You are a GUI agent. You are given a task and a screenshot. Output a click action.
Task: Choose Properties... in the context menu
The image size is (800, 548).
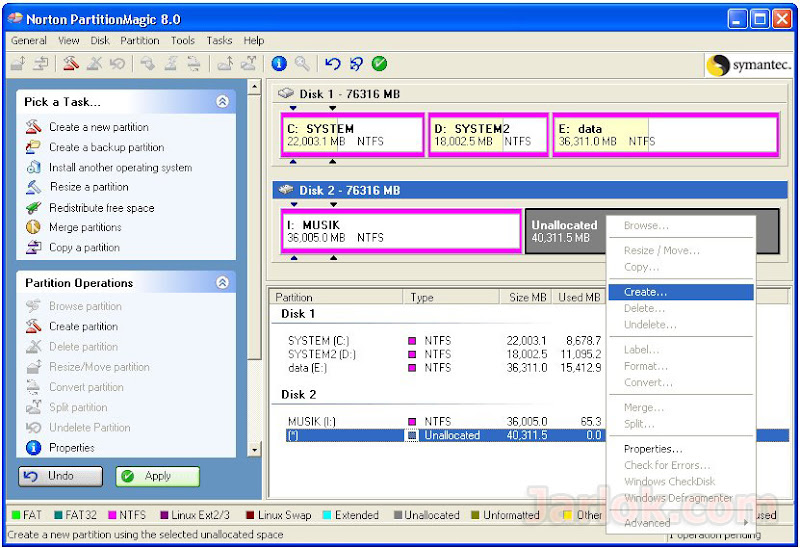(x=681, y=449)
